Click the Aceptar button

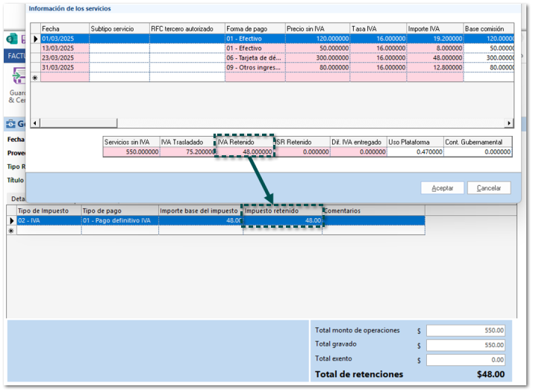point(442,188)
